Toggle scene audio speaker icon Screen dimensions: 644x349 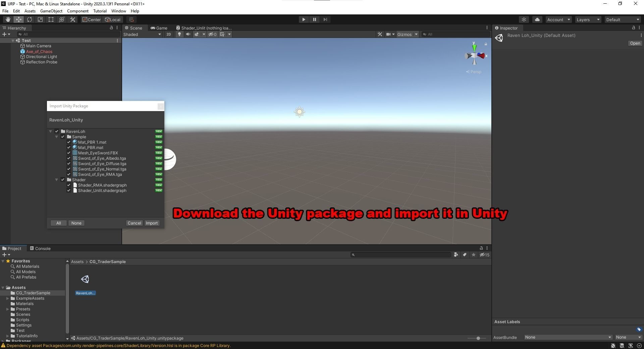(188, 34)
